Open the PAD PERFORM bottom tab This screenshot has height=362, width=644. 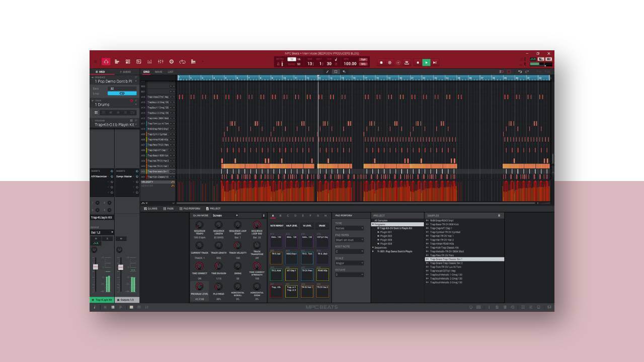pos(190,208)
